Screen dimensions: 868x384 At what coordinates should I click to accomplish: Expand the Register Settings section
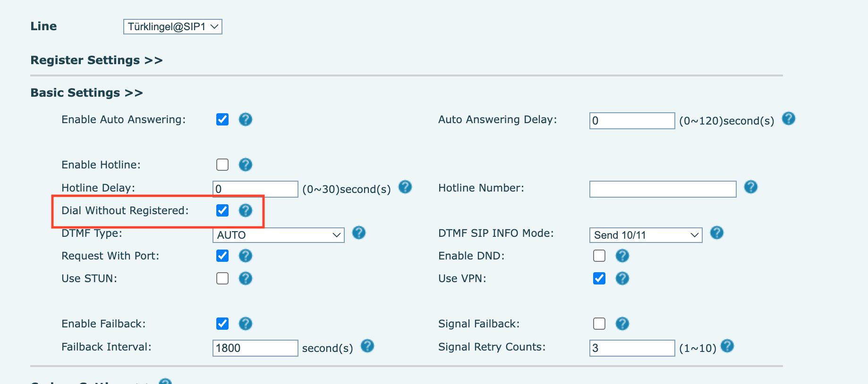click(96, 60)
